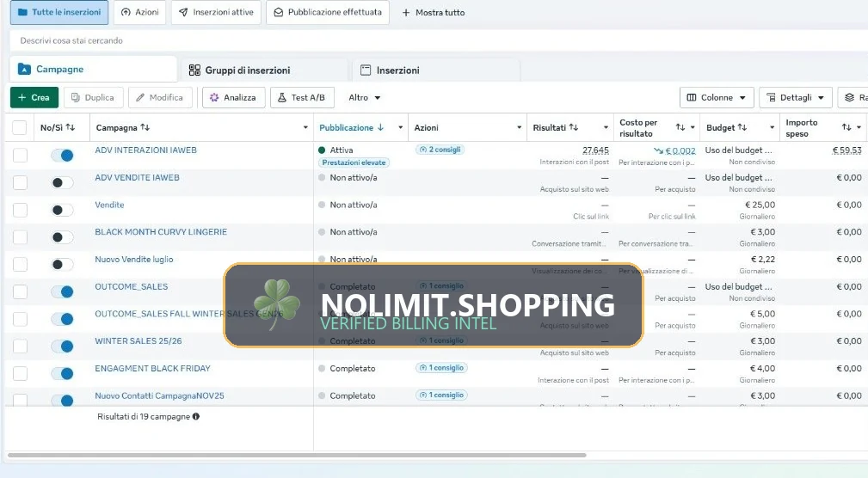Disable the ENGAGMENT BLACK FRIDAY toggle
Image resolution: width=868 pixels, height=478 pixels.
(62, 374)
